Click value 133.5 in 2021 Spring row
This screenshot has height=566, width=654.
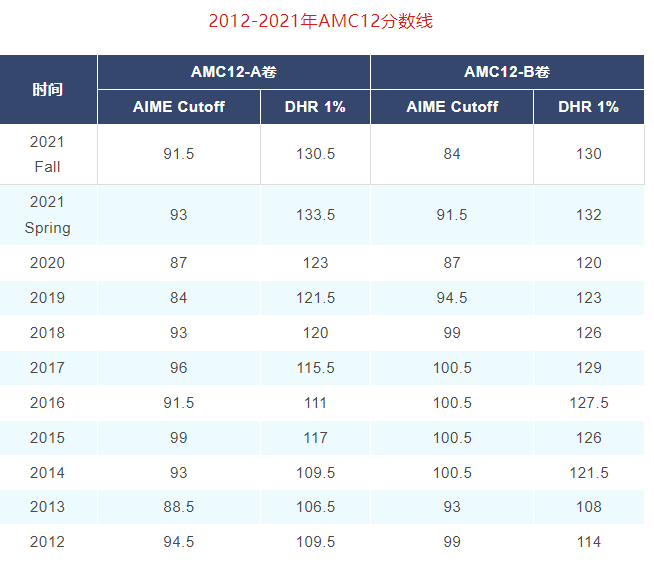tap(315, 215)
